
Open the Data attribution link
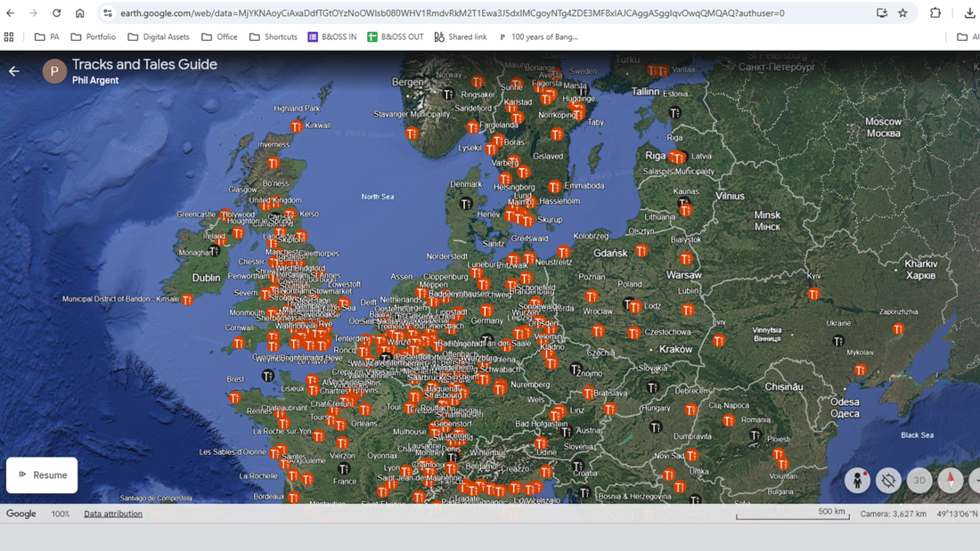click(113, 514)
